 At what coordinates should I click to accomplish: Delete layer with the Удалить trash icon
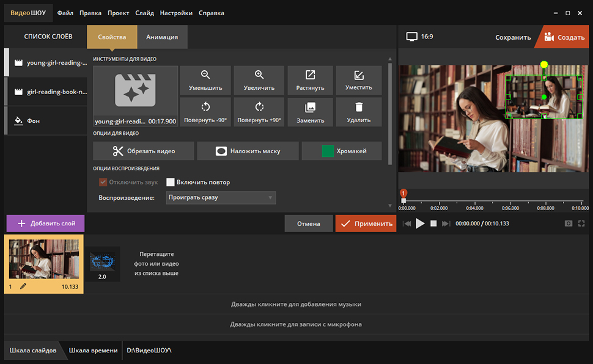click(x=359, y=107)
